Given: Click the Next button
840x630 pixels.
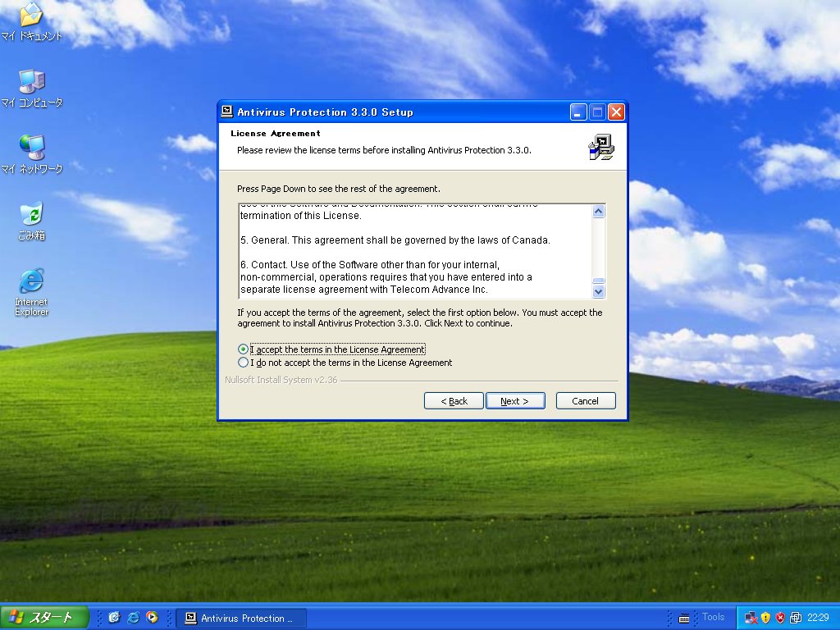Looking at the screenshot, I should click(515, 400).
